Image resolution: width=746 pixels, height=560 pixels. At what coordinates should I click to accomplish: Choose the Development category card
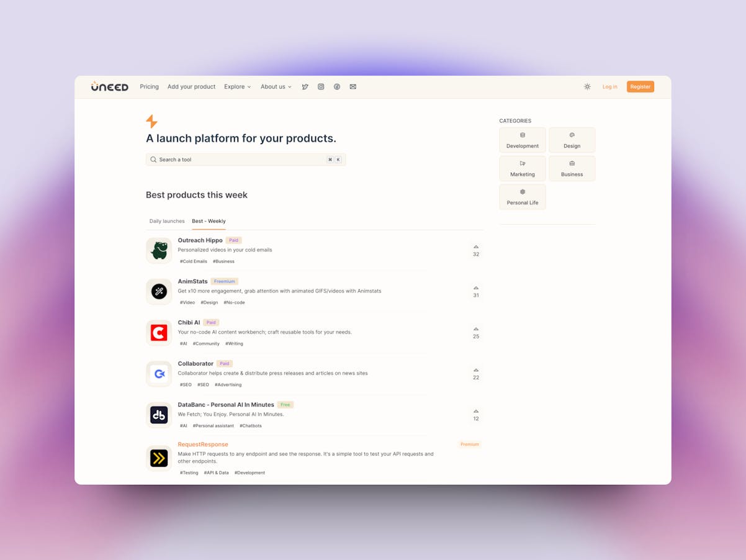[523, 140]
